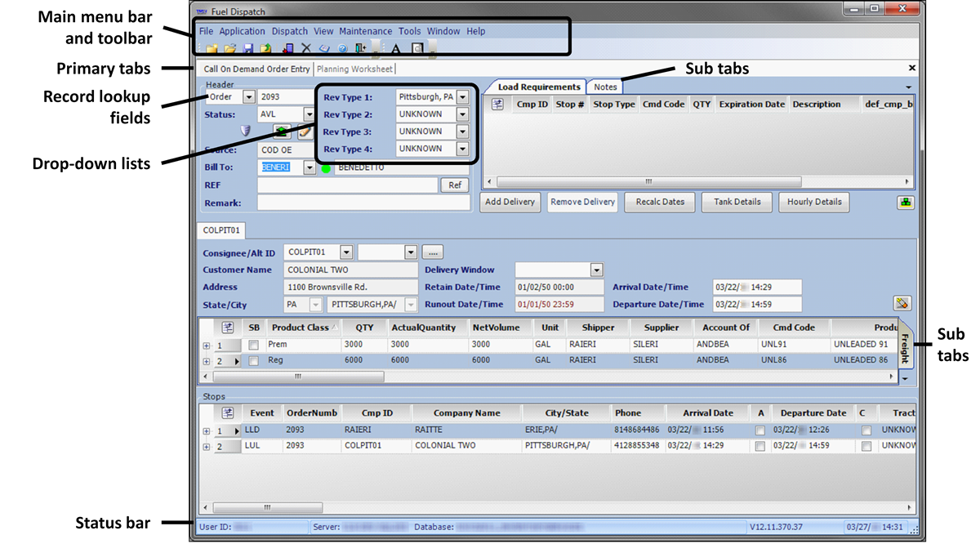Click into the Remark text field
Image resolution: width=980 pixels, height=544 pixels.
(363, 203)
